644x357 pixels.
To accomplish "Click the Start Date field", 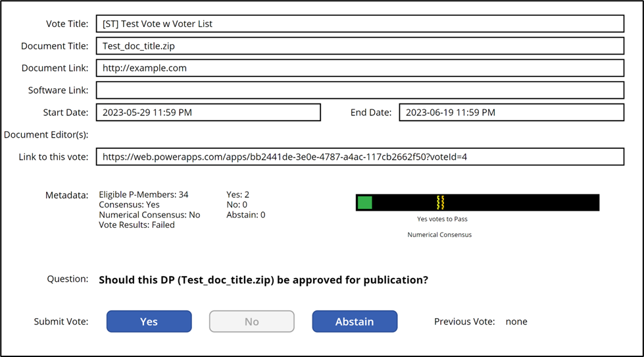I will point(208,113).
